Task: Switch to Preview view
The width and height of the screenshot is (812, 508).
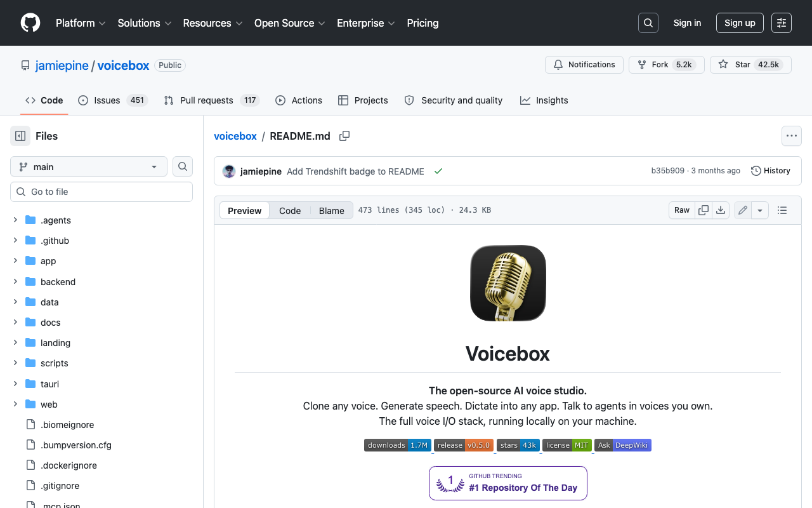Action: (244, 210)
